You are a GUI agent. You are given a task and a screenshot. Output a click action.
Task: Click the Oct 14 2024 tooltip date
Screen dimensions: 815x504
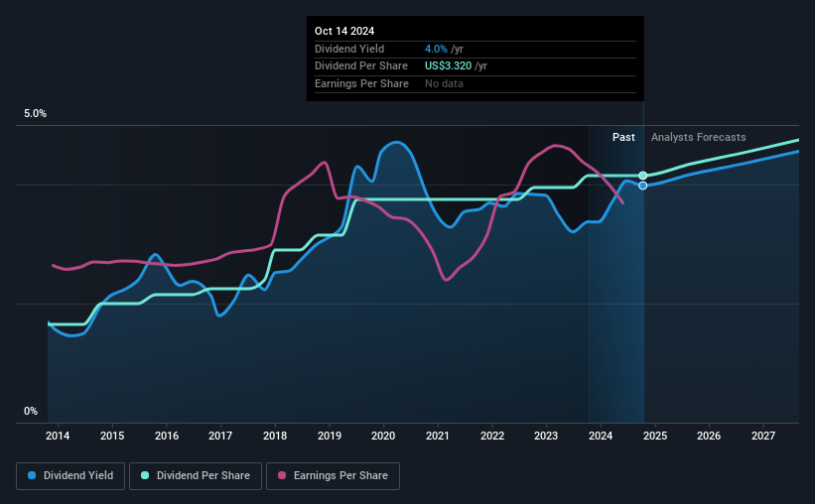point(344,31)
